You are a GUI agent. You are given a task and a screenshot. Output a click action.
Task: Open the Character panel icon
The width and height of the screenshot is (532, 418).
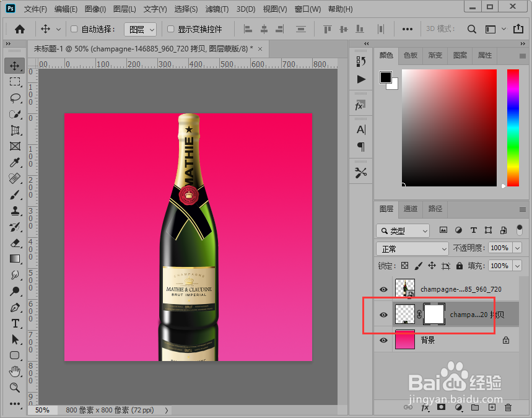(x=361, y=129)
